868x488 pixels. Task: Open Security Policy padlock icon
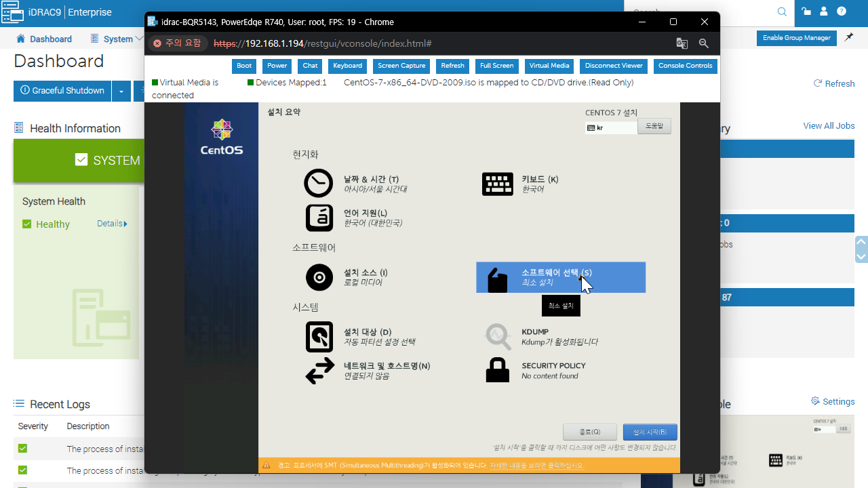coord(497,370)
